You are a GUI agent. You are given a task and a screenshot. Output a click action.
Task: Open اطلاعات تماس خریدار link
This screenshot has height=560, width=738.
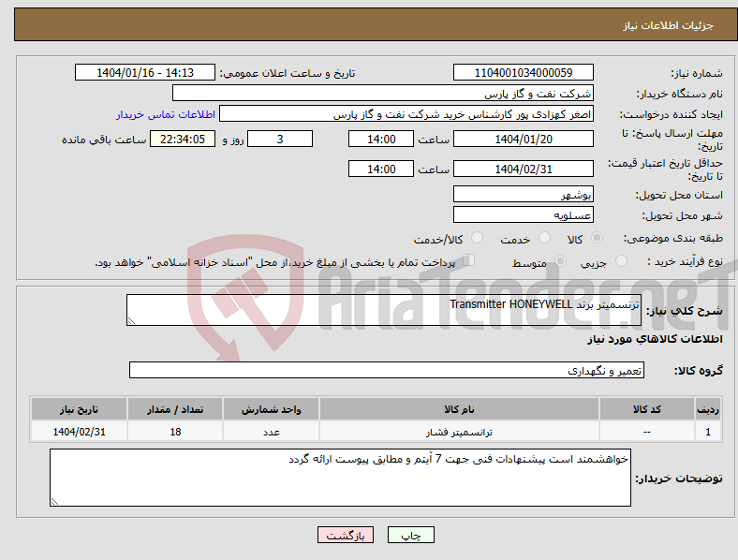point(166,114)
